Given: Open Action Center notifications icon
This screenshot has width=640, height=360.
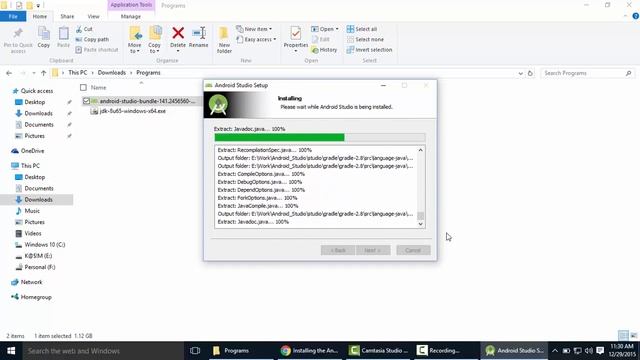Looking at the screenshot, I should pyautogui.click(x=600, y=351).
